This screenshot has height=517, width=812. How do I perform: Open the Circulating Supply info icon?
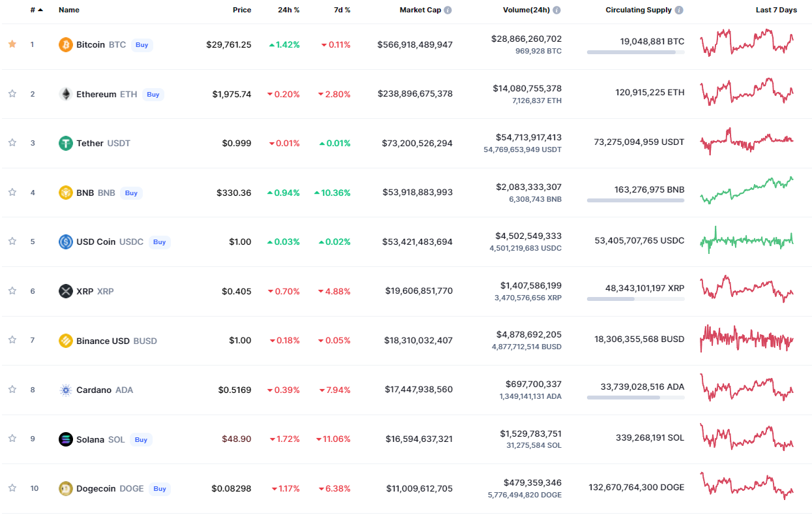(x=679, y=10)
